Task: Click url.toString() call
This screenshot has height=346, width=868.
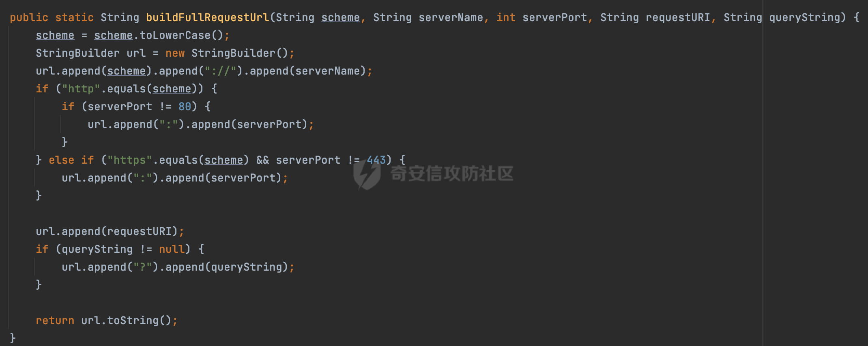Action: coord(126,320)
